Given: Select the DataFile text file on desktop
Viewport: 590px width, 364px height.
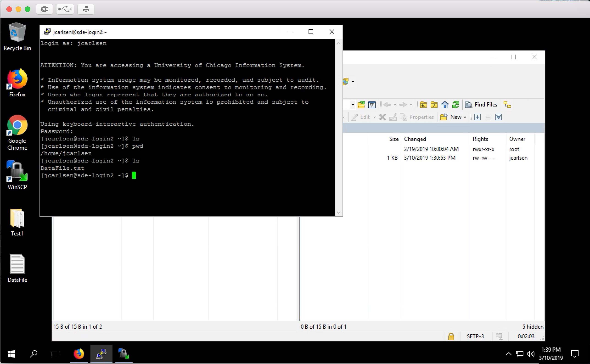Looking at the screenshot, I should tap(17, 269).
